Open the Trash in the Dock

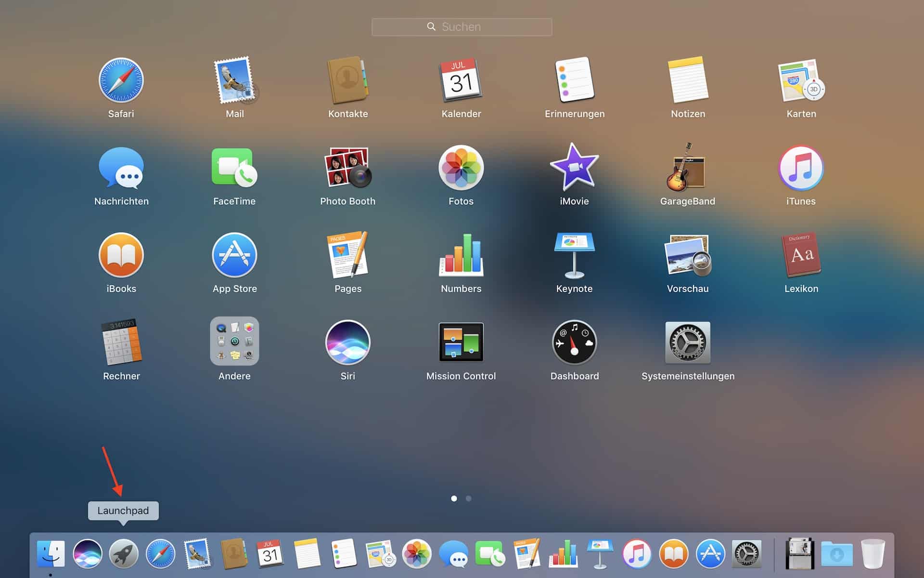(x=873, y=554)
